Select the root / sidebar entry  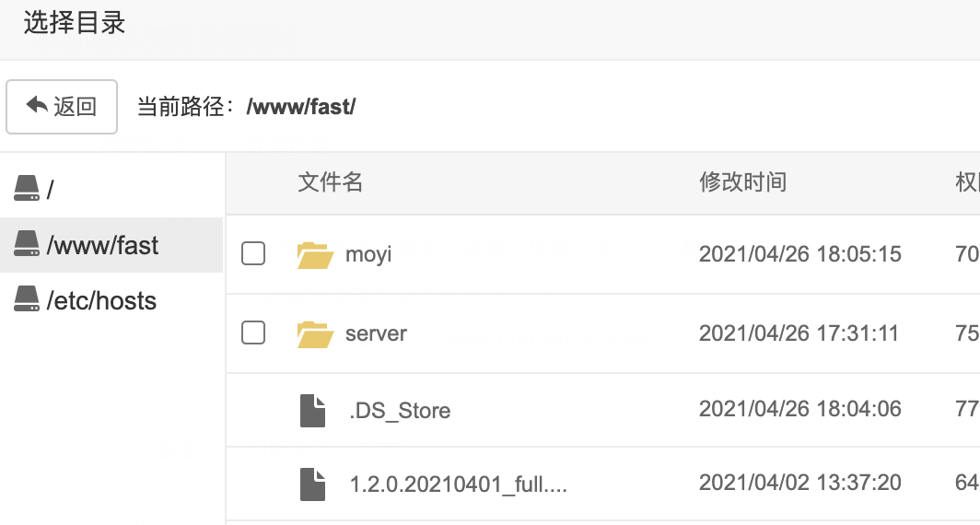click(x=111, y=189)
